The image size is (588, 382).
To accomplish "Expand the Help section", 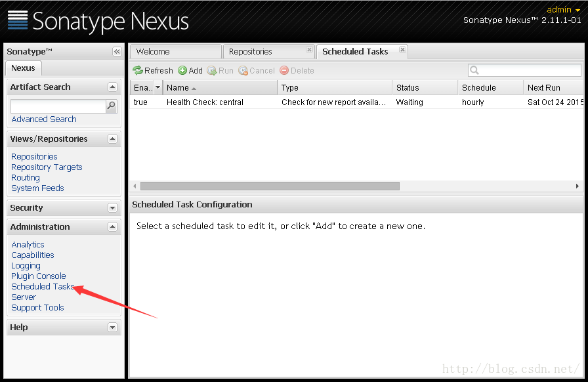I will (112, 328).
